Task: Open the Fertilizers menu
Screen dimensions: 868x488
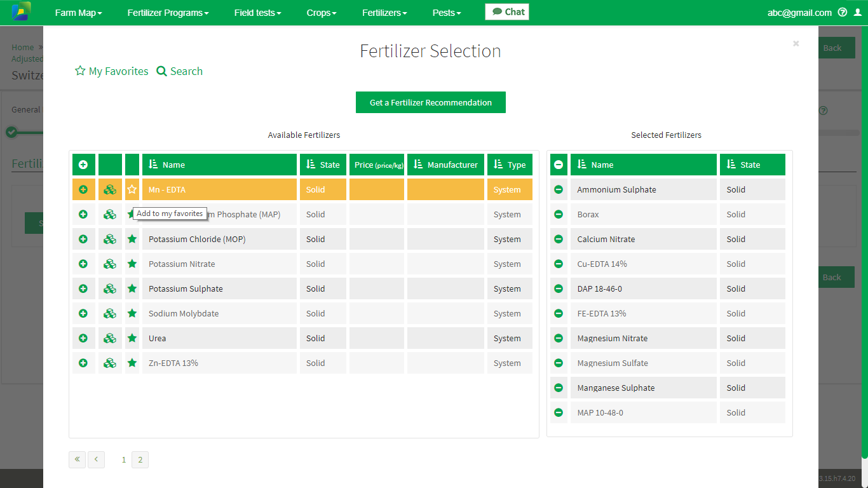Action: 384,13
